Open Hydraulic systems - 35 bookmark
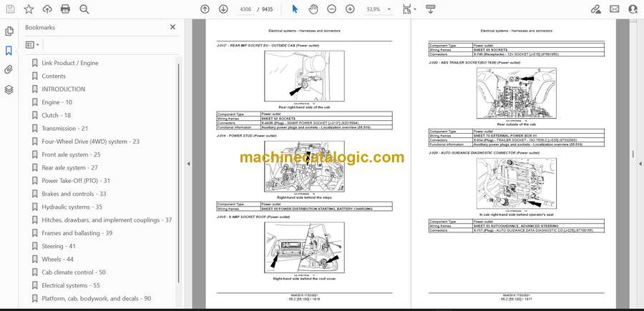The height and width of the screenshot is (311, 644). pos(72,207)
